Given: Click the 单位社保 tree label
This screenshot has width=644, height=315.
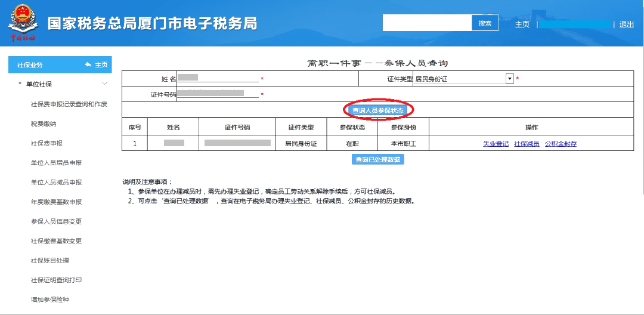Looking at the screenshot, I should coord(39,84).
